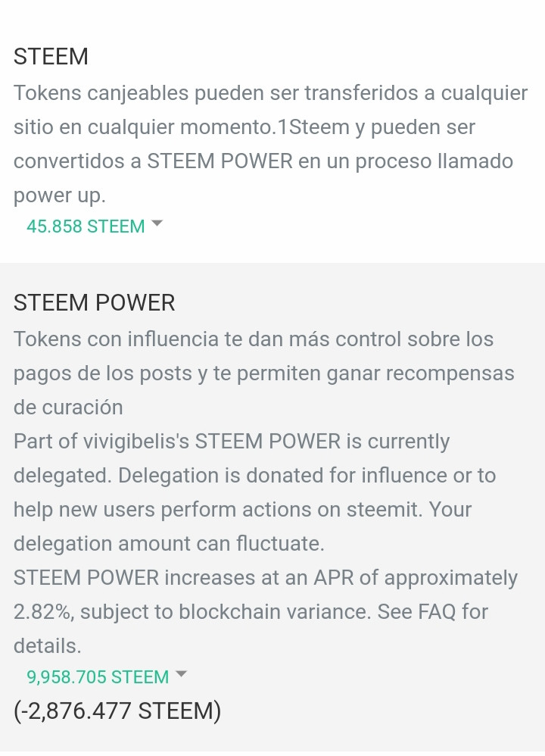
Task: Click the caret arrow beside 9,958.705 STEEM
Action: (x=181, y=673)
